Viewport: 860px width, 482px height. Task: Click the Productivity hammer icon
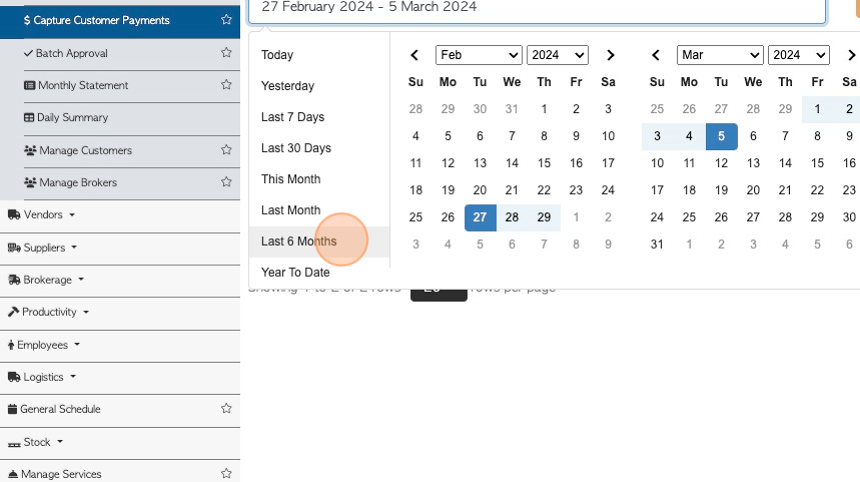(x=13, y=312)
